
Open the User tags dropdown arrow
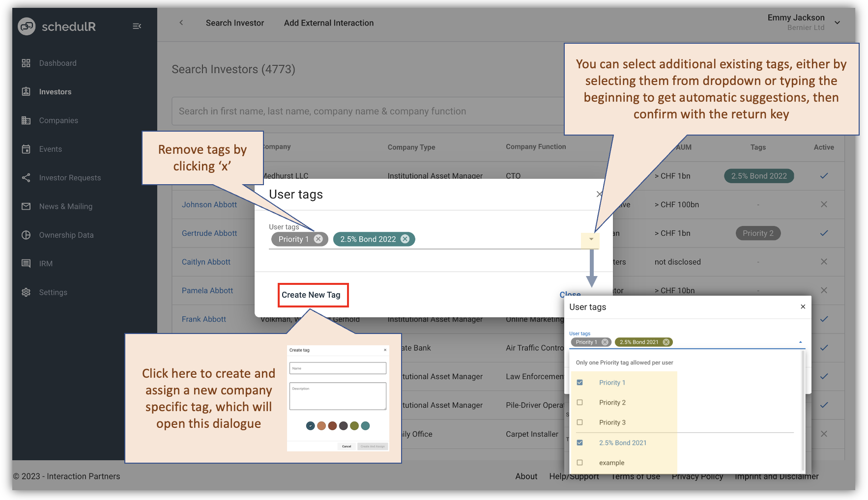(590, 241)
